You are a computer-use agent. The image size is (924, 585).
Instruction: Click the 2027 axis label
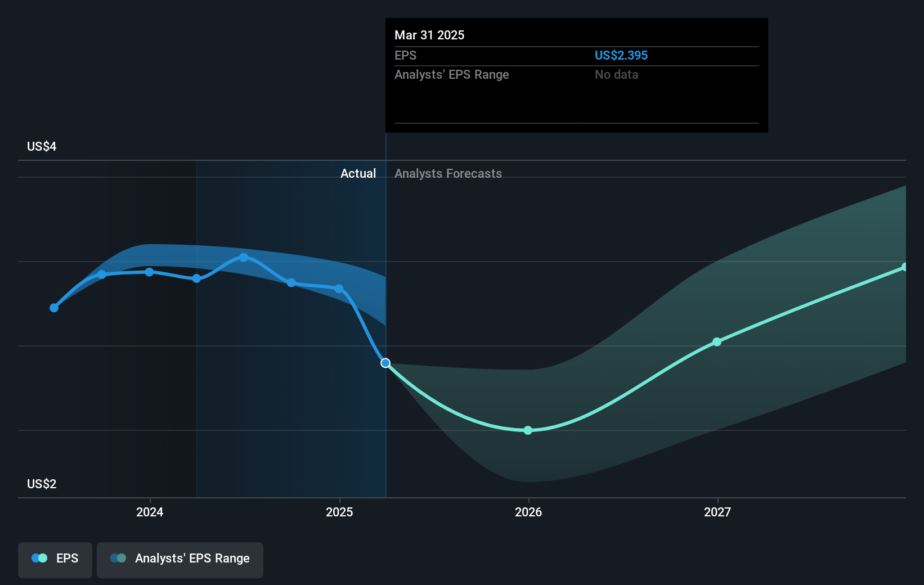click(717, 512)
